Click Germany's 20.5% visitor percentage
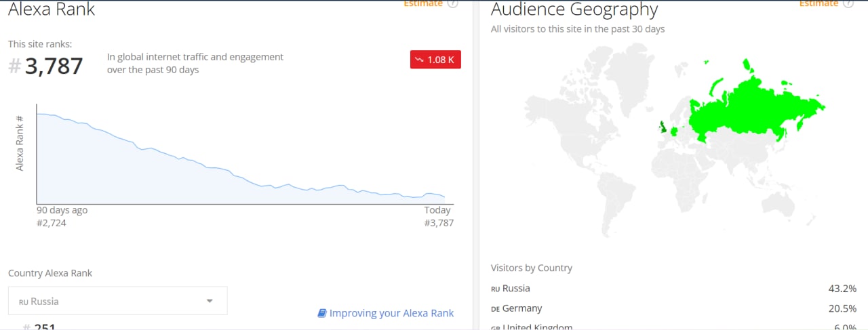 (842, 309)
